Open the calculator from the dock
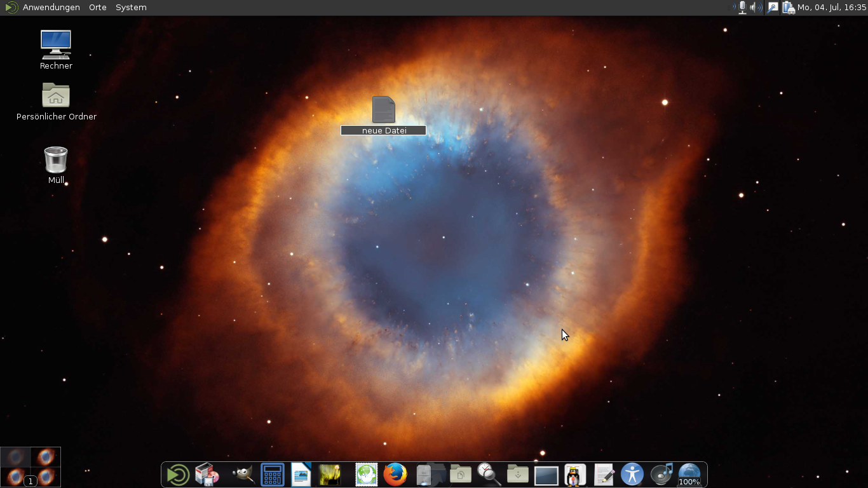 (273, 475)
